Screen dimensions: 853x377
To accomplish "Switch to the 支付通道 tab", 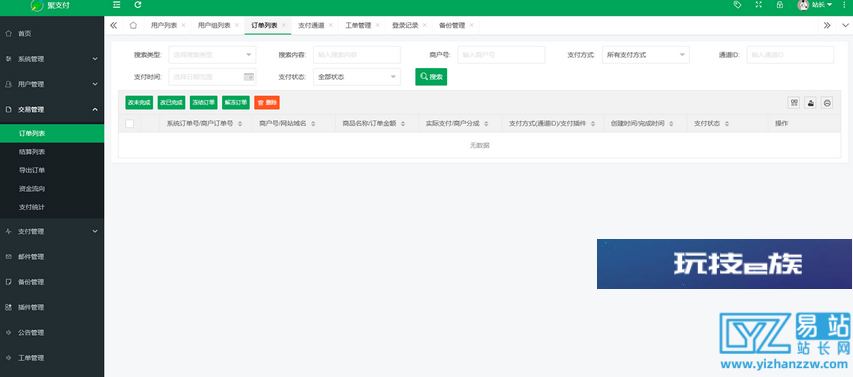I will 311,26.
